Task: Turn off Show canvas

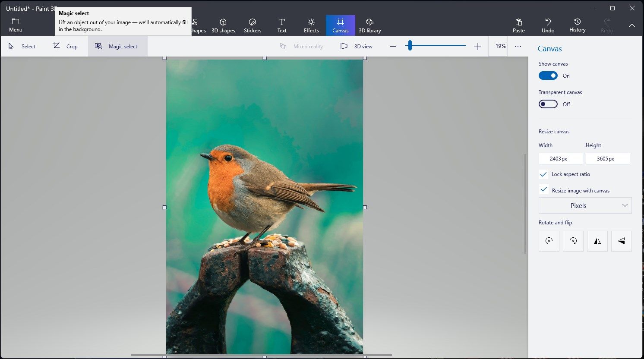Action: (548, 76)
